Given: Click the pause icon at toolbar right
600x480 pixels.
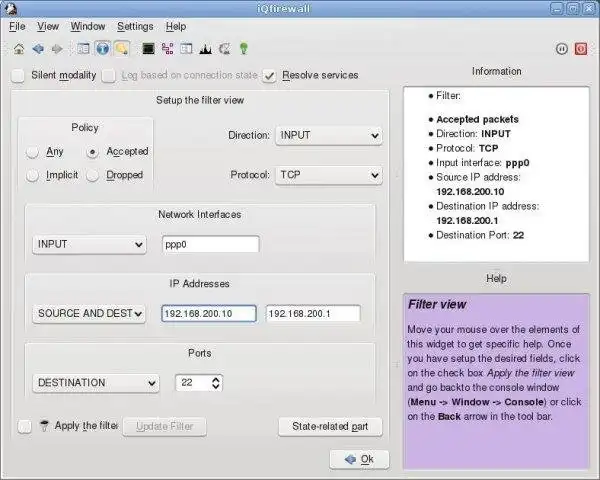Looking at the screenshot, I should coord(561,49).
